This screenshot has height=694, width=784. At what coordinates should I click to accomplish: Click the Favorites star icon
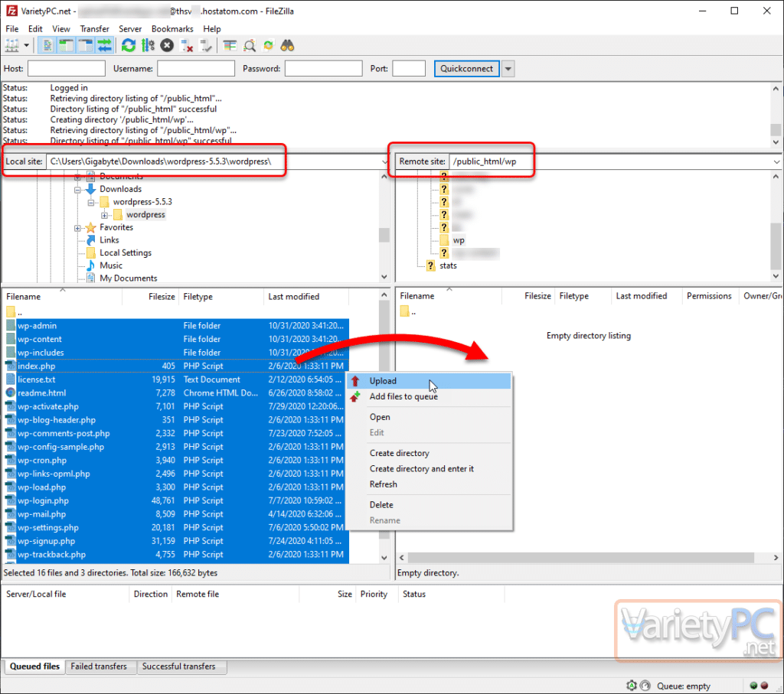90,227
